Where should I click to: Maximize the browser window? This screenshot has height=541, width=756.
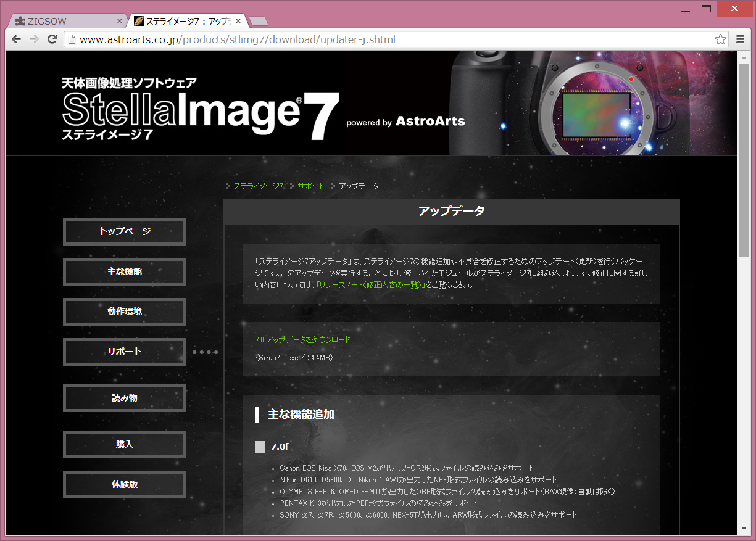coord(706,9)
